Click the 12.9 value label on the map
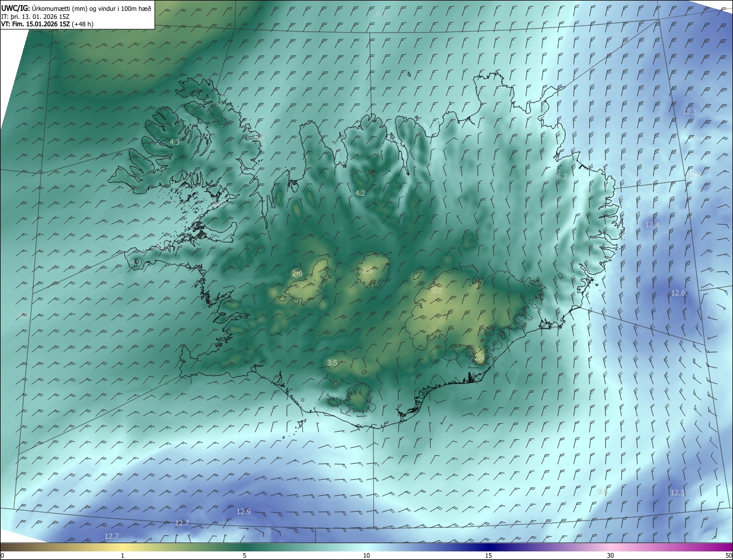733x560 pixels. pos(243,511)
